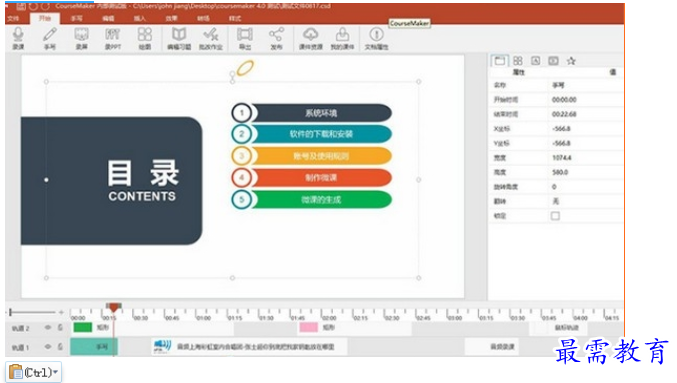Image resolution: width=677 pixels, height=383 pixels.
Task: Click the redo arrow in title bar
Action: pos(45,6)
